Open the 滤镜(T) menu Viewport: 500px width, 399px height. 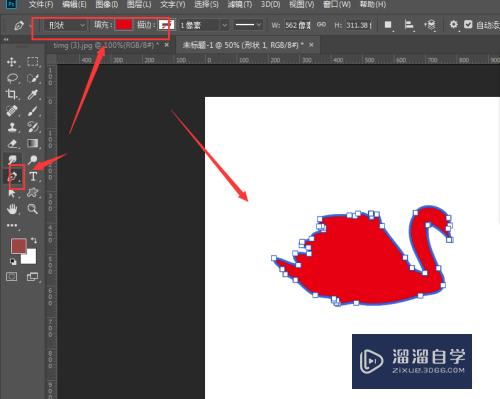coord(240,5)
